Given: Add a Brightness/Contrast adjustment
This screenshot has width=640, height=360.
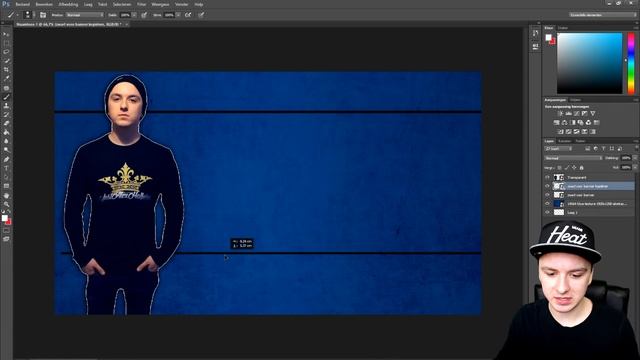Looking at the screenshot, I should point(560,113).
